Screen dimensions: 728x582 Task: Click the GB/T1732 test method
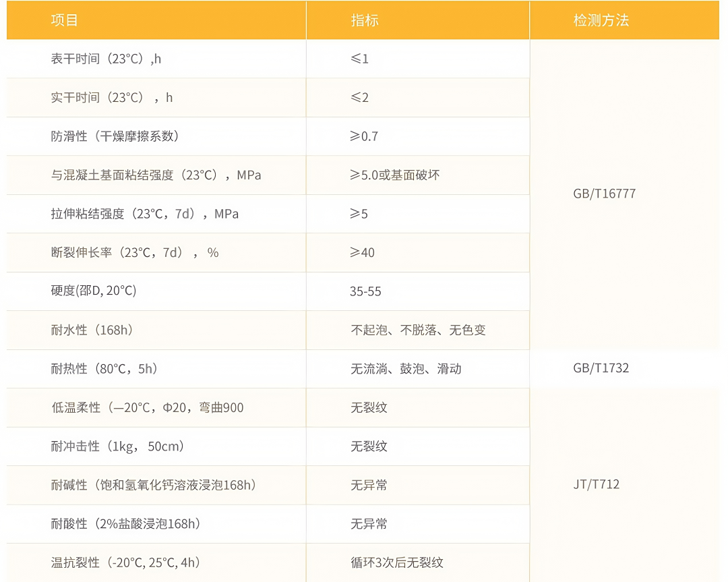(x=601, y=368)
